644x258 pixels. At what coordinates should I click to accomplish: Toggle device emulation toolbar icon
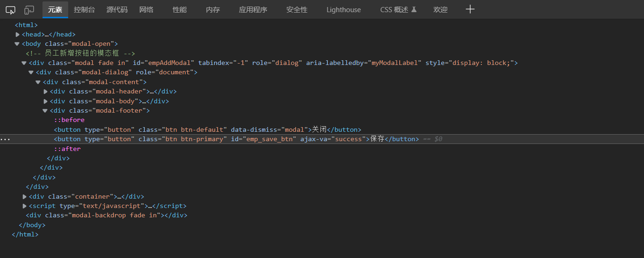[x=29, y=9]
